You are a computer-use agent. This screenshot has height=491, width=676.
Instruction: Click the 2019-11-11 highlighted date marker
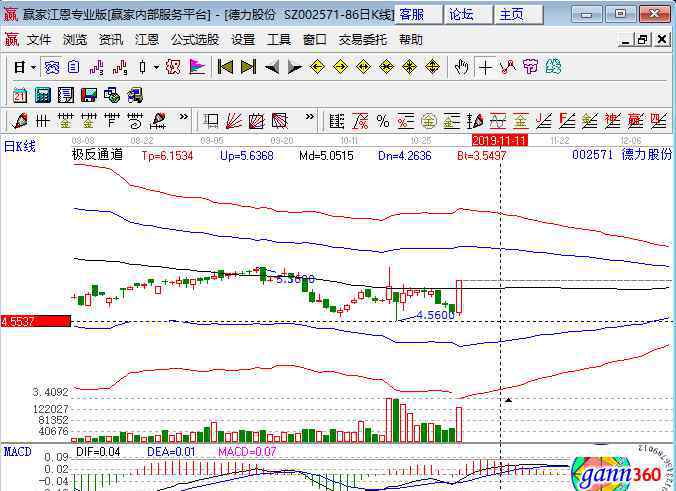500,141
